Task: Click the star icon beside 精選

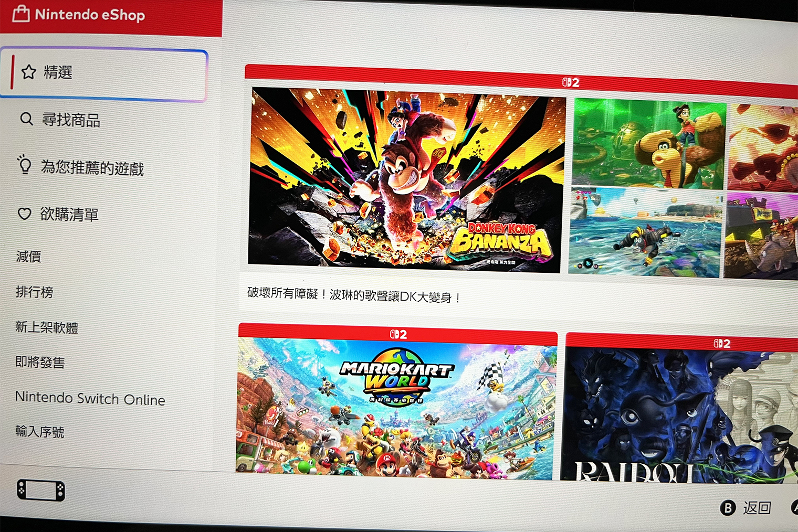Action: (29, 71)
